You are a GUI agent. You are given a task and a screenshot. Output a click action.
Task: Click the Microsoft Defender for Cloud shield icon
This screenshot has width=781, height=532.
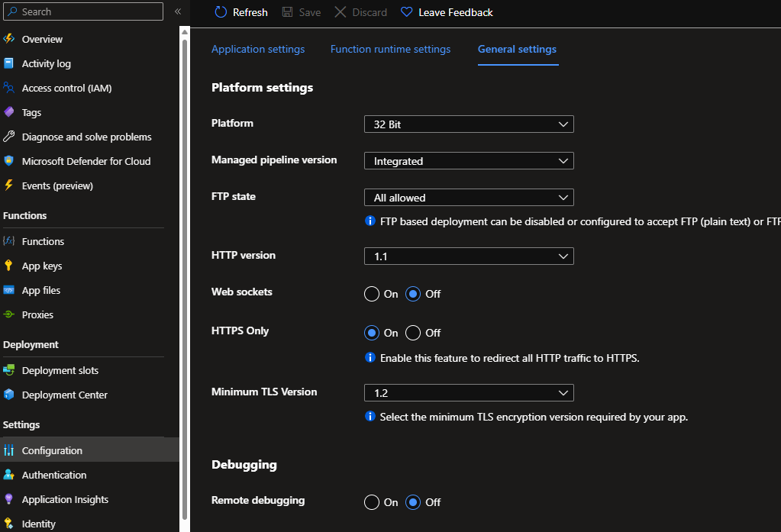pyautogui.click(x=8, y=161)
